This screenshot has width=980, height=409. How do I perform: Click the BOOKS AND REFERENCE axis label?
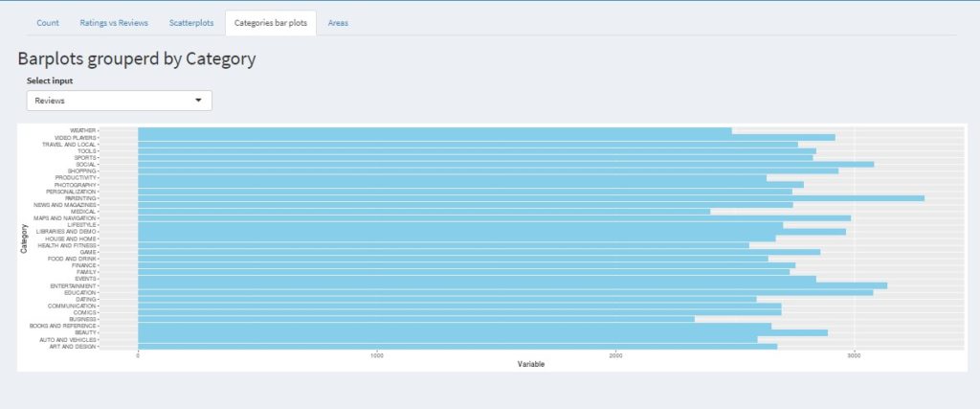[63, 326]
